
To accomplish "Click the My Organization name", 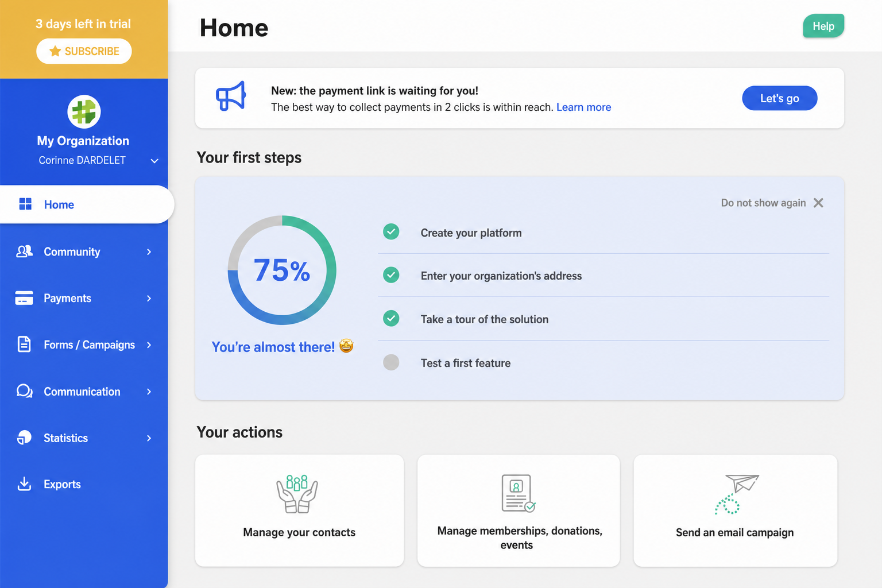I will pos(83,141).
